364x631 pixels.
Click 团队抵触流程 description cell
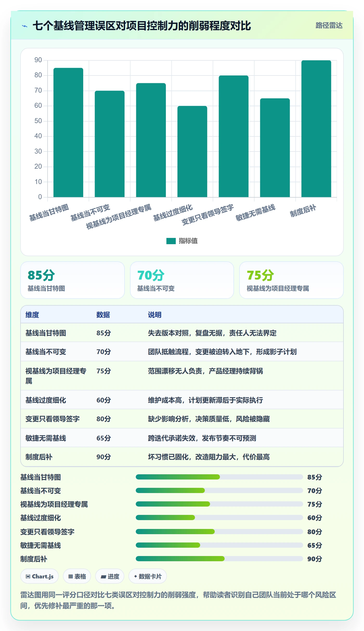pyautogui.click(x=222, y=352)
